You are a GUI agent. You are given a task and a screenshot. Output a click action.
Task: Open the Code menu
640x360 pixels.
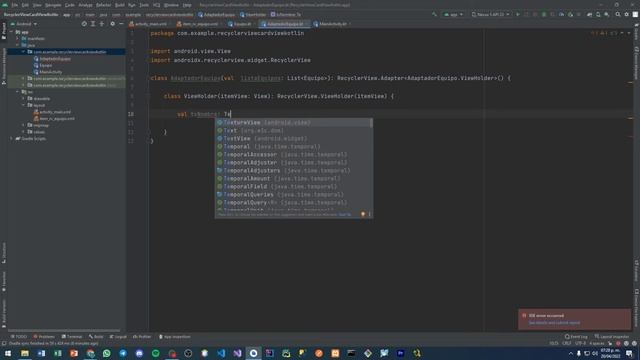pyautogui.click(x=70, y=5)
